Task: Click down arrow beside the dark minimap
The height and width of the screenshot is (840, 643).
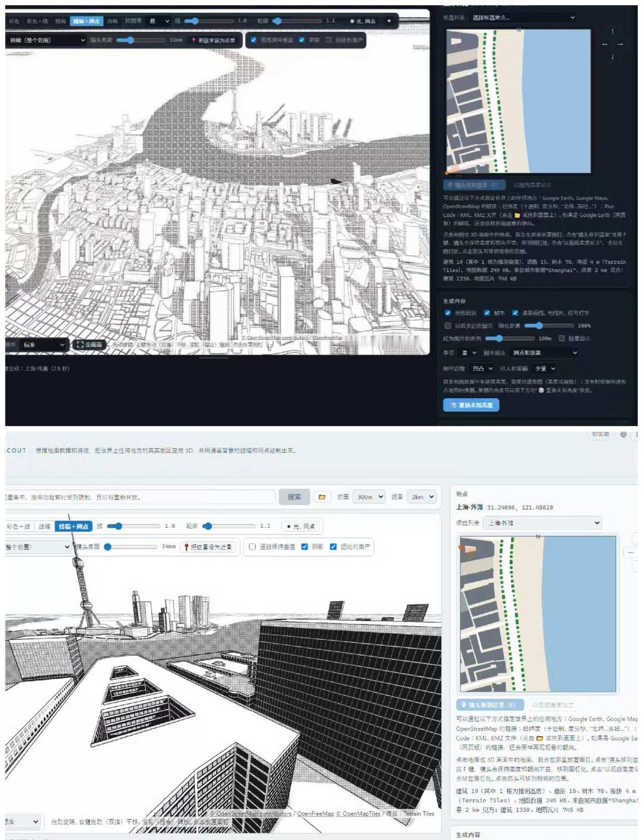Action: pyautogui.click(x=612, y=57)
